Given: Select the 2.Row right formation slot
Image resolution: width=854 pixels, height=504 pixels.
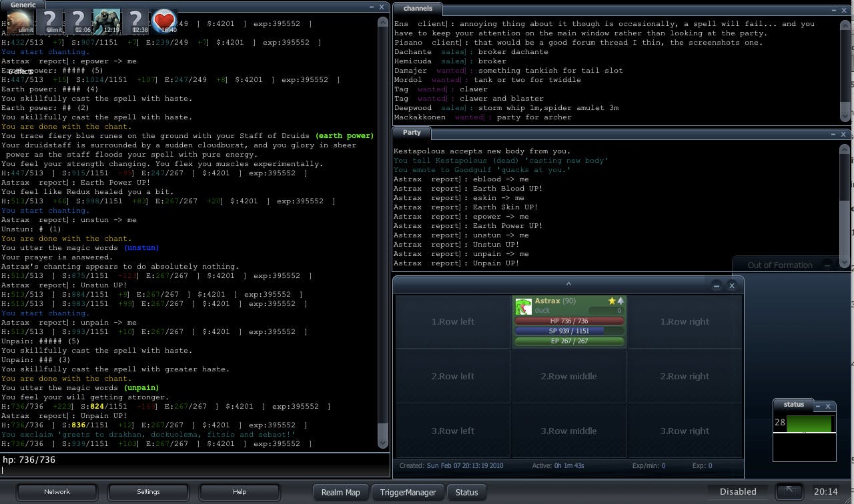Looking at the screenshot, I should tap(685, 376).
